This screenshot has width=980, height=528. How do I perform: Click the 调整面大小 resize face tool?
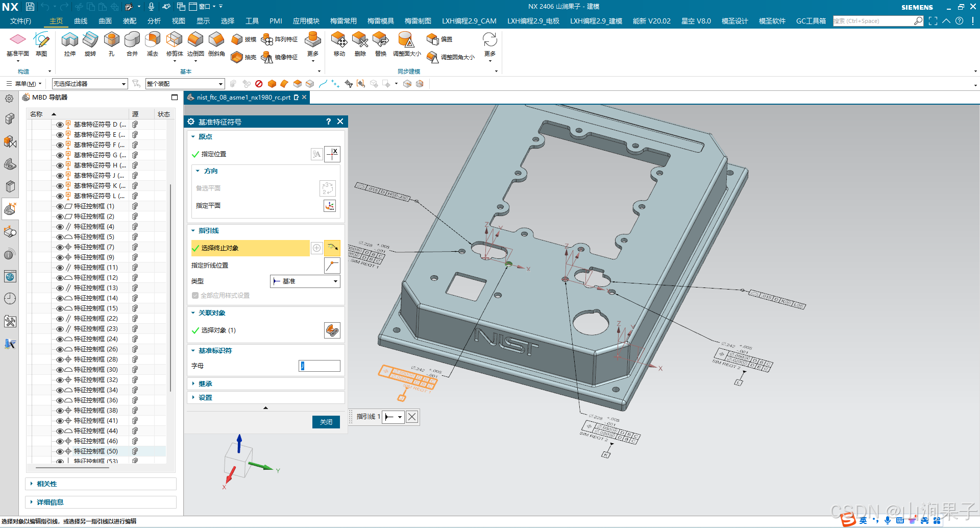(407, 44)
